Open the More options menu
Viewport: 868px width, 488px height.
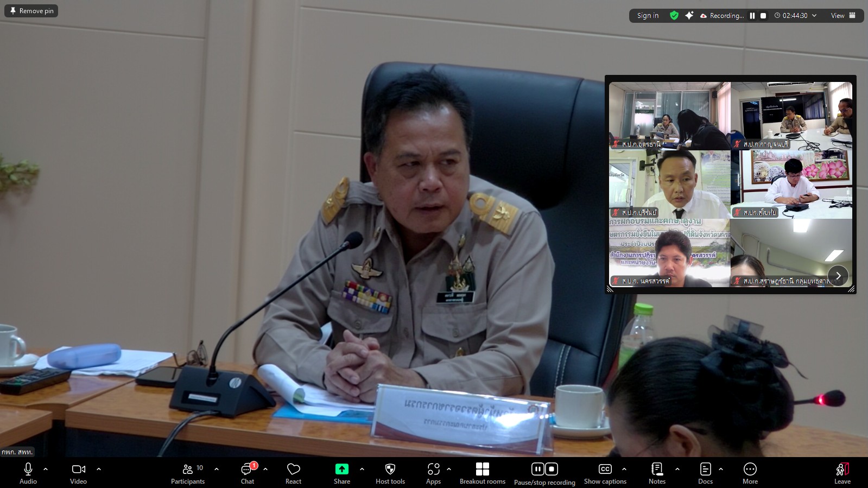pos(750,473)
